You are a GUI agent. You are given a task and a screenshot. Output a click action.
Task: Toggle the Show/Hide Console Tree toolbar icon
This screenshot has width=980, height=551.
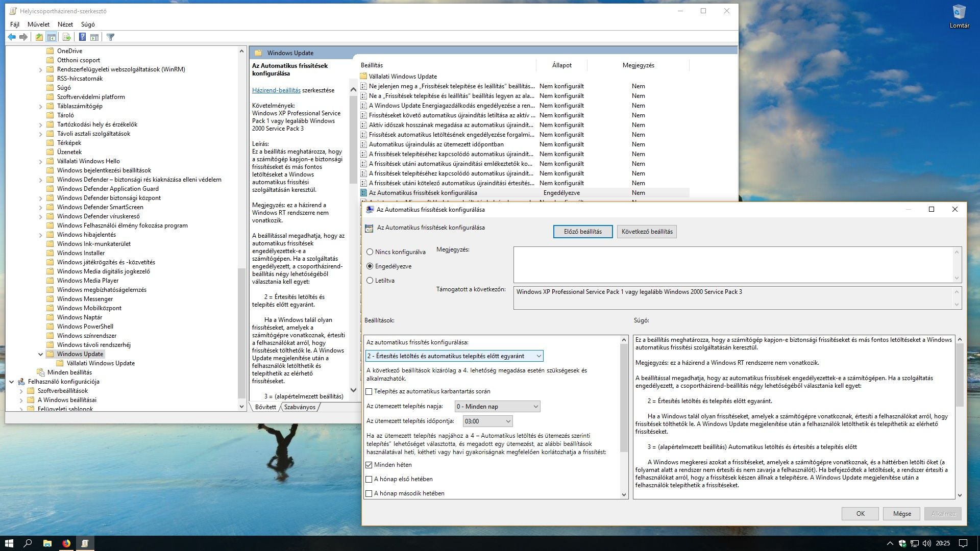[x=52, y=37]
